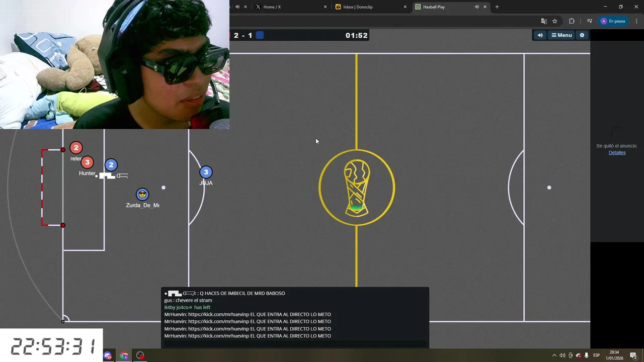The width and height of the screenshot is (644, 362).
Task: Click the ball near Zurda_De_Me
Action: (163, 188)
